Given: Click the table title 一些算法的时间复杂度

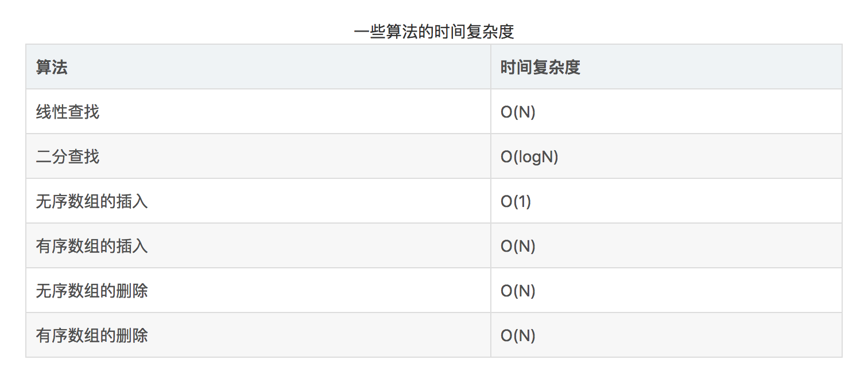Looking at the screenshot, I should point(433,32).
